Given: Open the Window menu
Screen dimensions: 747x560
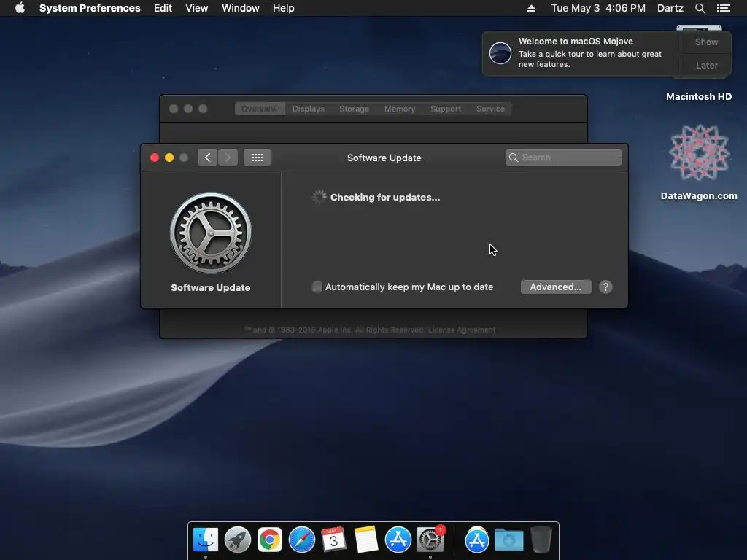Looking at the screenshot, I should click(x=241, y=8).
